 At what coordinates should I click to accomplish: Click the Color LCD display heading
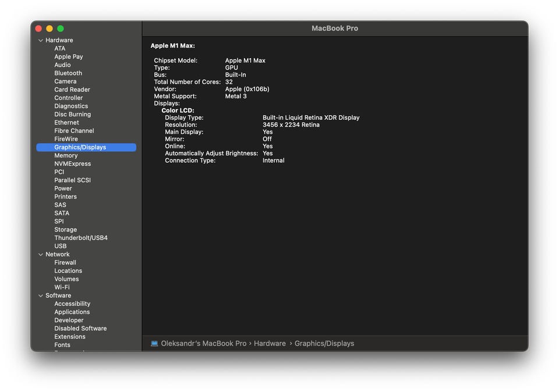click(178, 111)
